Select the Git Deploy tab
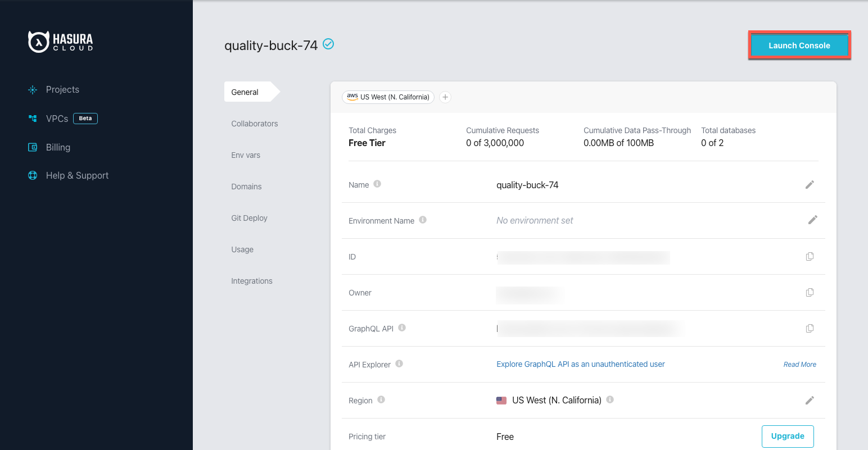 point(249,218)
